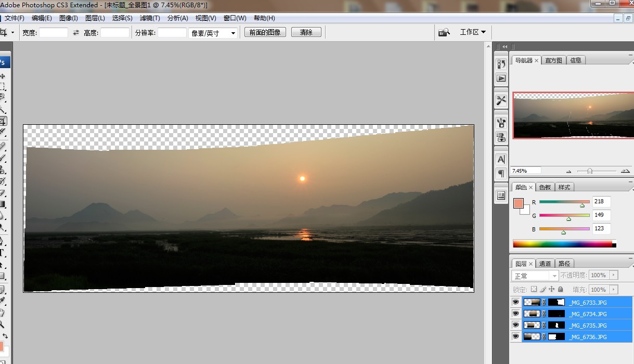Viewport: 634px width, 364px height.
Task: Select the Gradient tool
Action: pyautogui.click(x=3, y=204)
